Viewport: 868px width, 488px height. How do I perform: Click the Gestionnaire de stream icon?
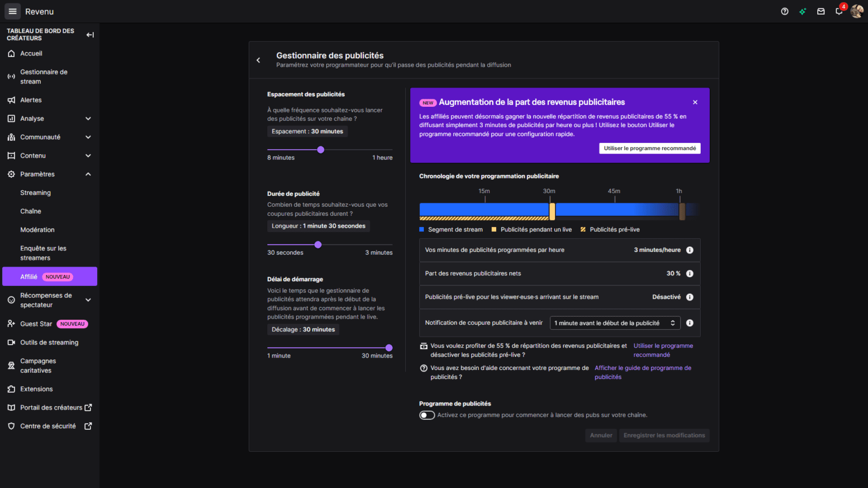[11, 76]
